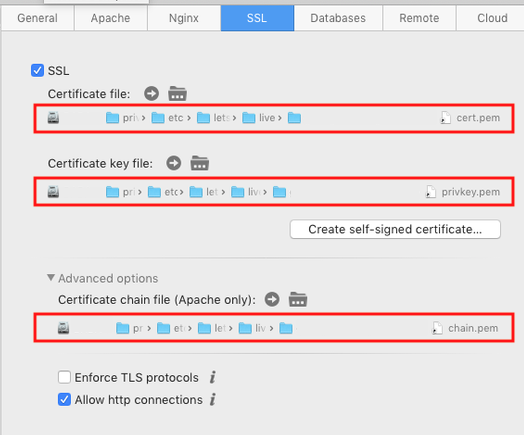
Task: Select the let folder in chain file path
Action: pyautogui.click(x=212, y=328)
